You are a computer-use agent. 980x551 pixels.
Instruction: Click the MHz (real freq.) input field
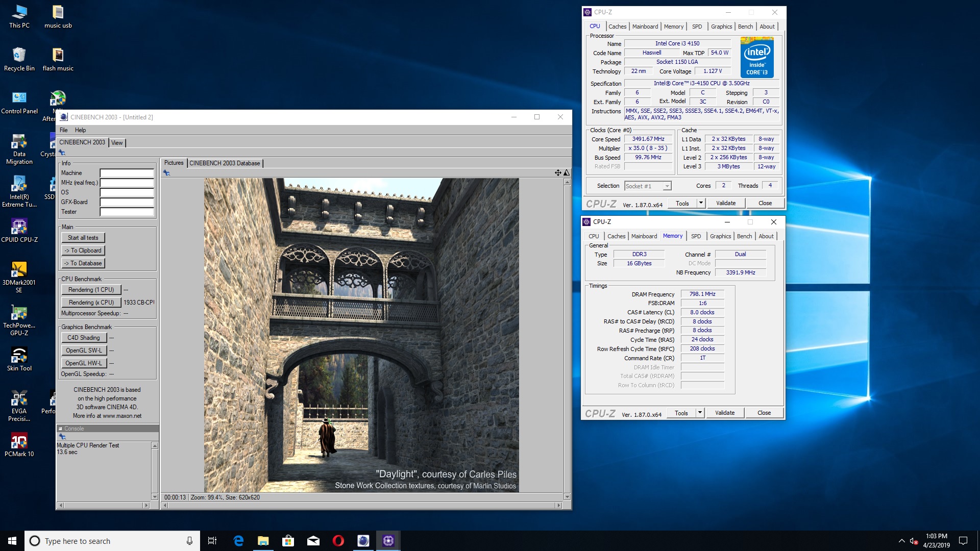(127, 183)
